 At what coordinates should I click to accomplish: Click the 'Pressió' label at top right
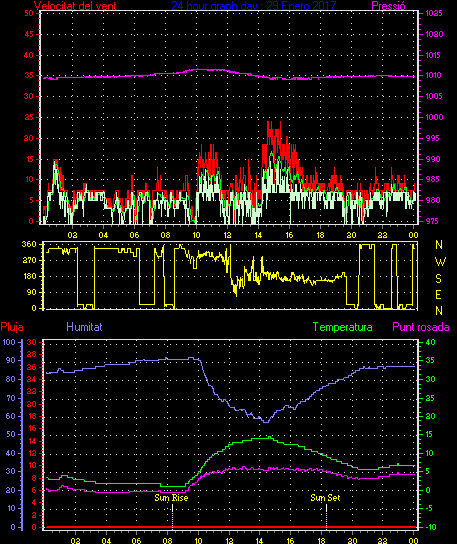point(388,6)
